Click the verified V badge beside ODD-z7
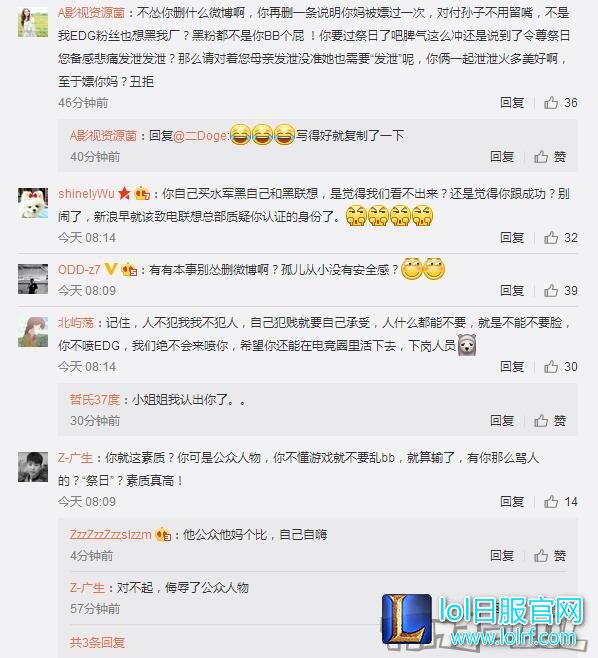598x658 pixels. click(111, 269)
